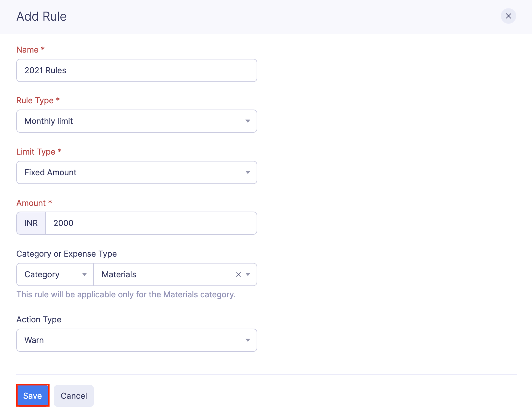532x415 pixels.
Task: Click the Action Type dropdown arrow
Action: (248, 340)
